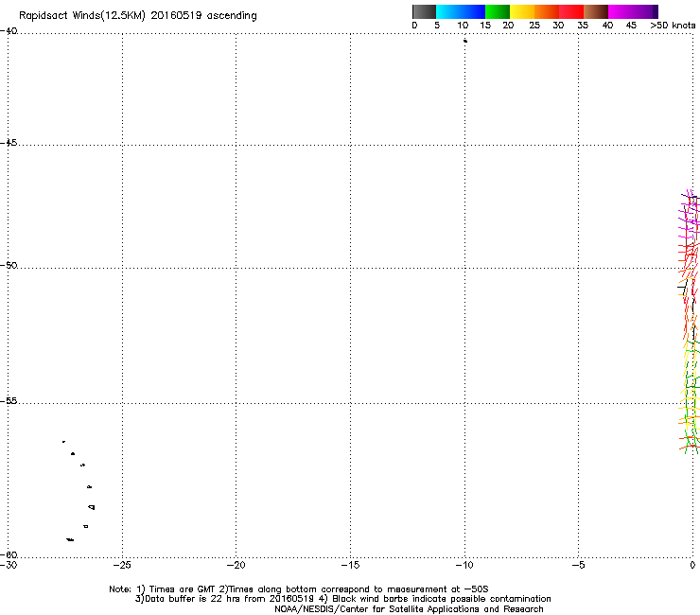
Task: Click the yellow 20-25 knots legend segment
Action: [522, 11]
